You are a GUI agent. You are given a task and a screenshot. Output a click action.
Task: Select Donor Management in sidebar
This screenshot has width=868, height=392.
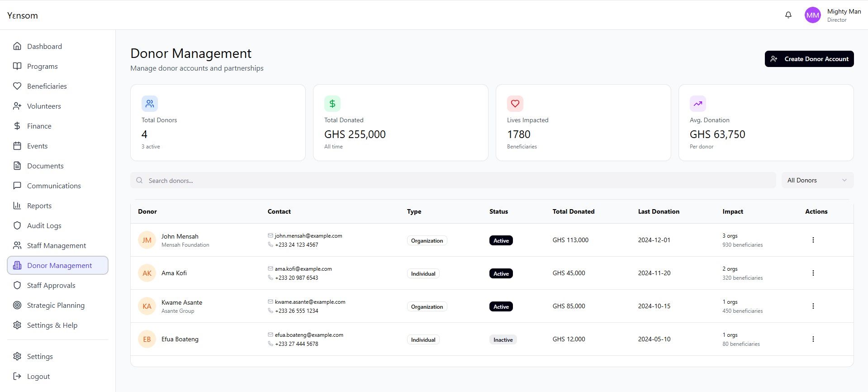tap(57, 265)
